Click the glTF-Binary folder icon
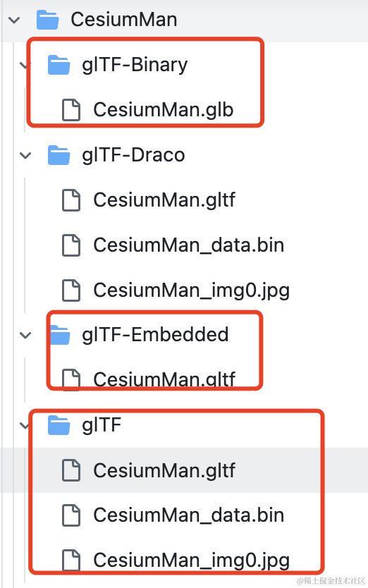This screenshot has height=588, width=368. click(x=59, y=64)
